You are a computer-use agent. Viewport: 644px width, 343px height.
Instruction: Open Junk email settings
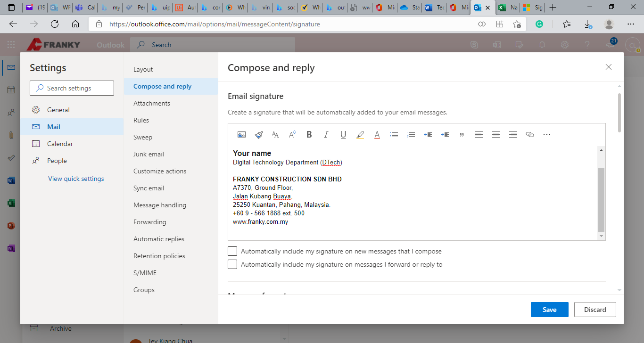click(x=171, y=154)
